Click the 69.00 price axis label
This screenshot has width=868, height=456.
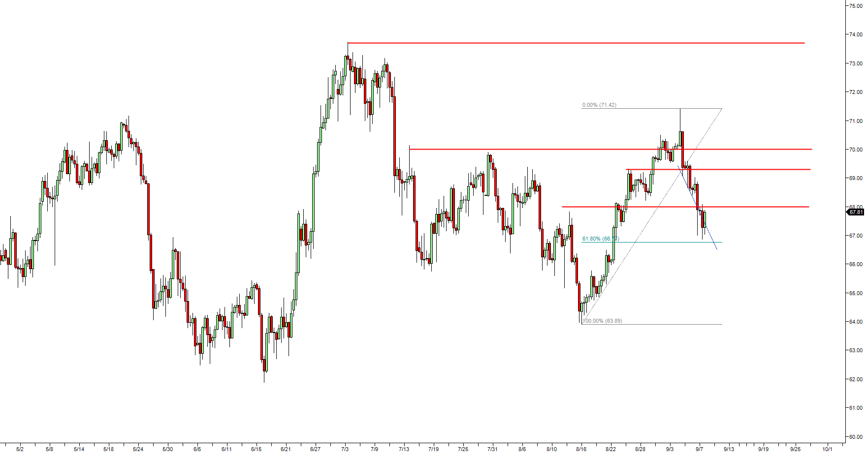[x=856, y=178]
